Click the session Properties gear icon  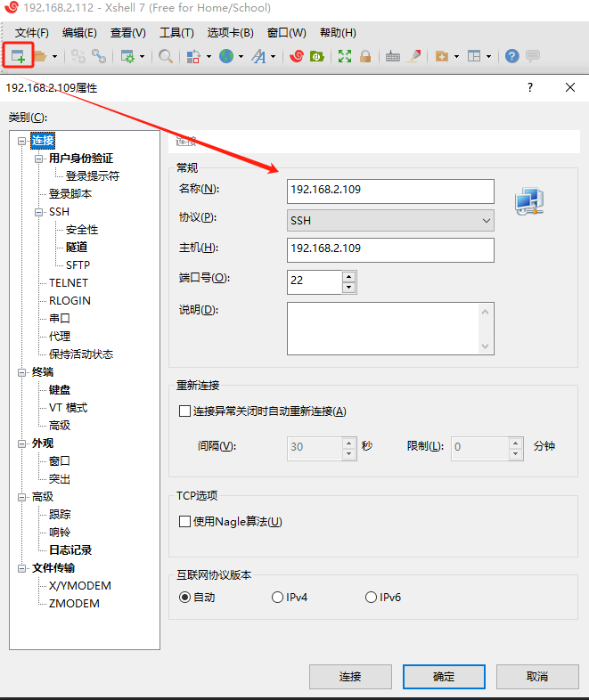click(x=127, y=56)
